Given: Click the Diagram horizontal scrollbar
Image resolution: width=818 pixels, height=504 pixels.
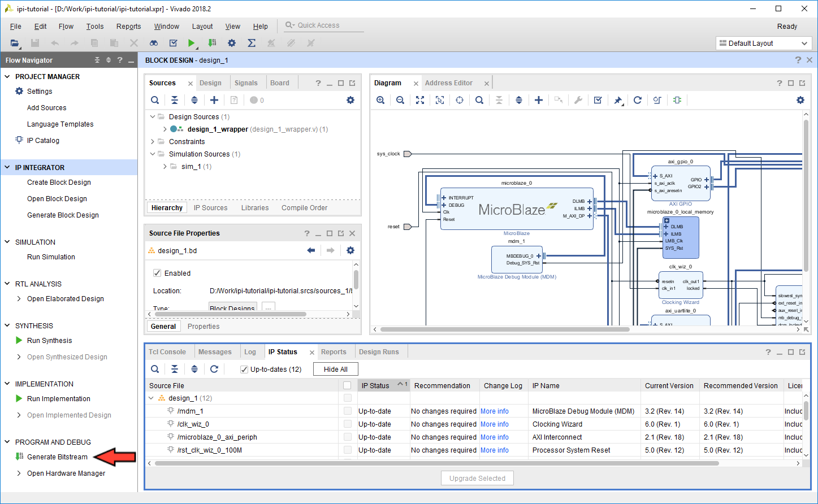Looking at the screenshot, I should [x=505, y=329].
